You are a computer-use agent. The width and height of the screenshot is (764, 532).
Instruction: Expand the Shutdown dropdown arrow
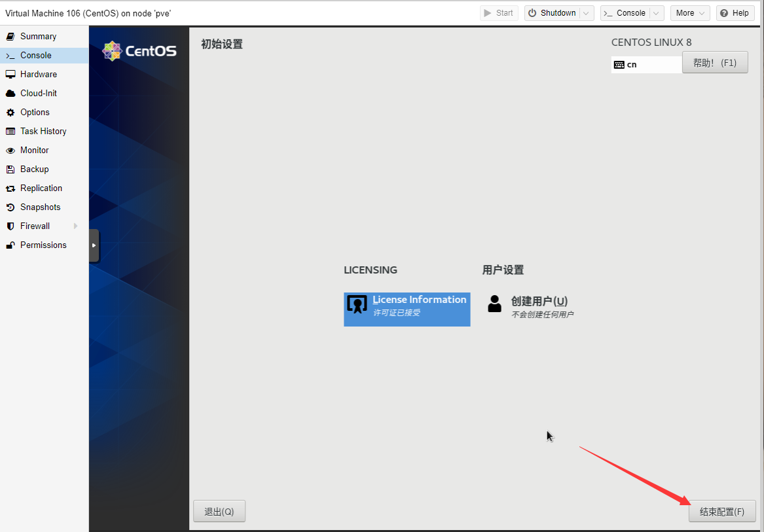tap(587, 13)
